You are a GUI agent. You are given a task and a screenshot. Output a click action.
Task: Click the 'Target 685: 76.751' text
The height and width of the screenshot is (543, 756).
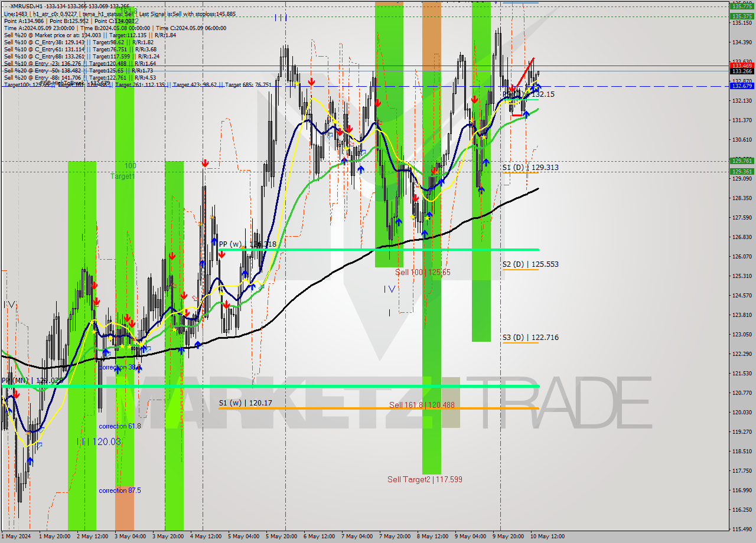pos(248,84)
